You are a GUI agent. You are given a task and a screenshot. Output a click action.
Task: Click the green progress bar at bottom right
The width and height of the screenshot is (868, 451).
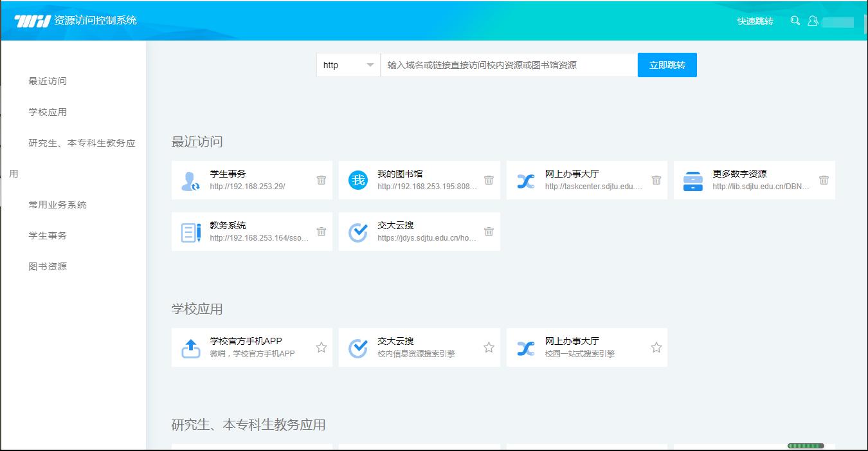(806, 445)
